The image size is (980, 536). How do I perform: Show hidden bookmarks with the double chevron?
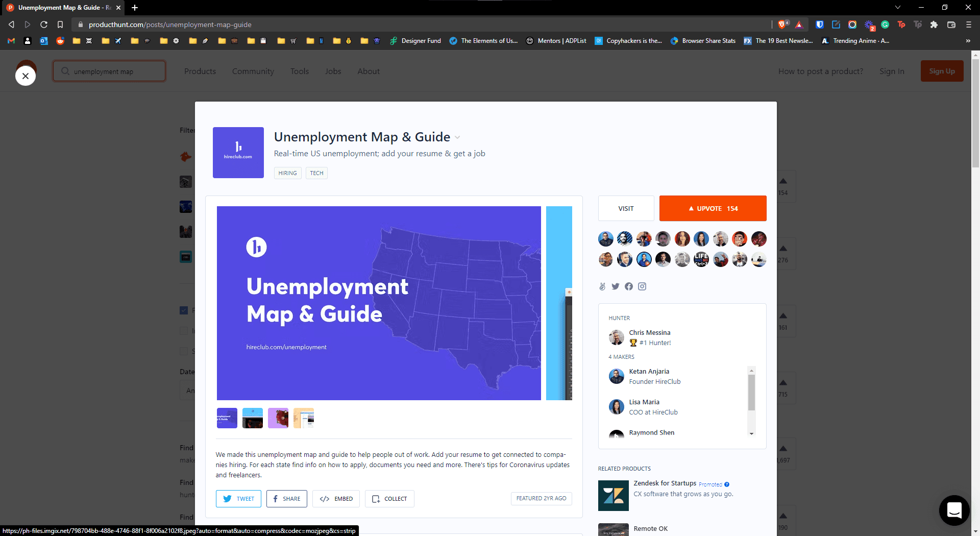(968, 41)
